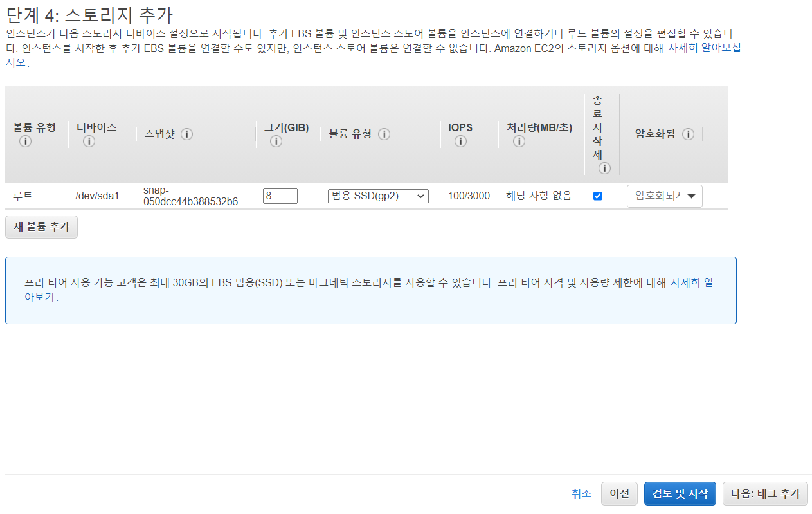Open info icon next to 스냅샷
This screenshot has width=812, height=514.
186,134
